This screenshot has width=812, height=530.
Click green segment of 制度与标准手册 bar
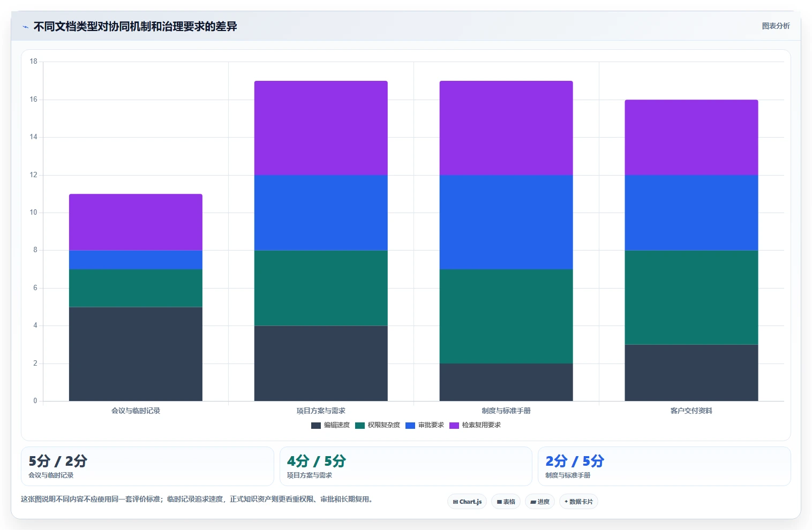506,316
